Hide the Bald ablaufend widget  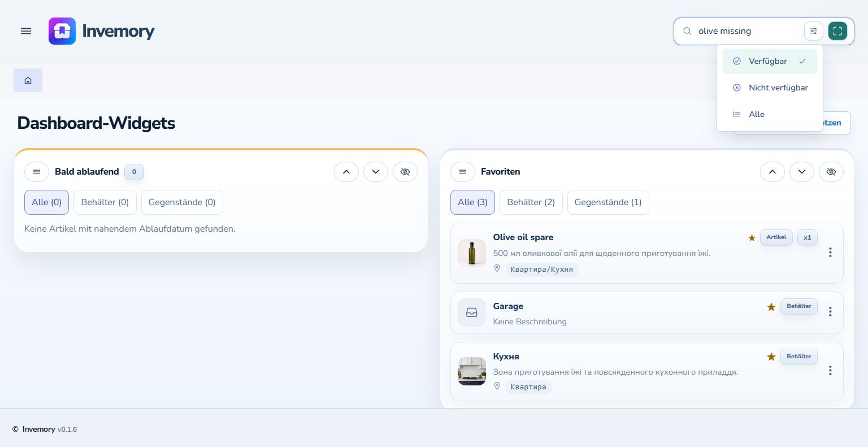[x=405, y=172]
